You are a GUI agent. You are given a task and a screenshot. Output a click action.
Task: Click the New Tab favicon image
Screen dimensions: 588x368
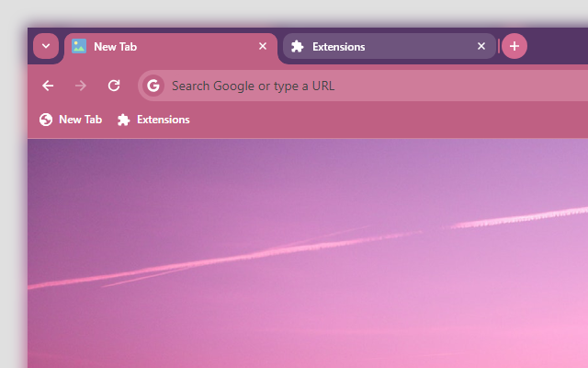click(79, 46)
